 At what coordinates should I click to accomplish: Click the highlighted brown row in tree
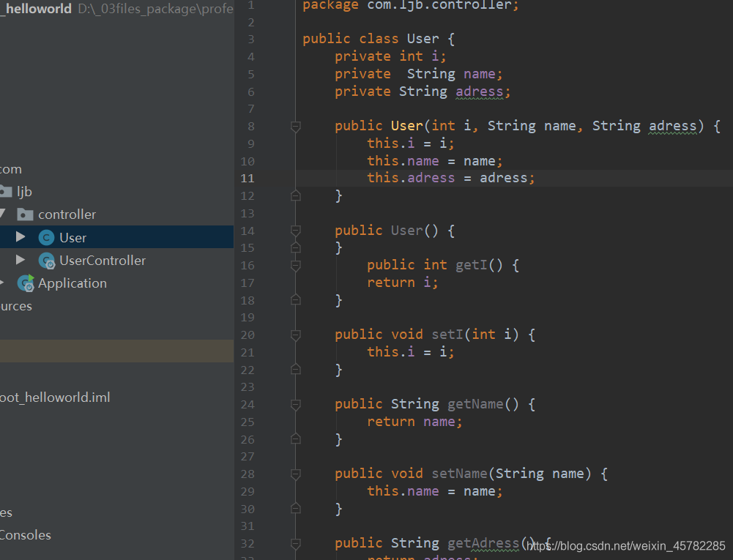[x=117, y=351]
